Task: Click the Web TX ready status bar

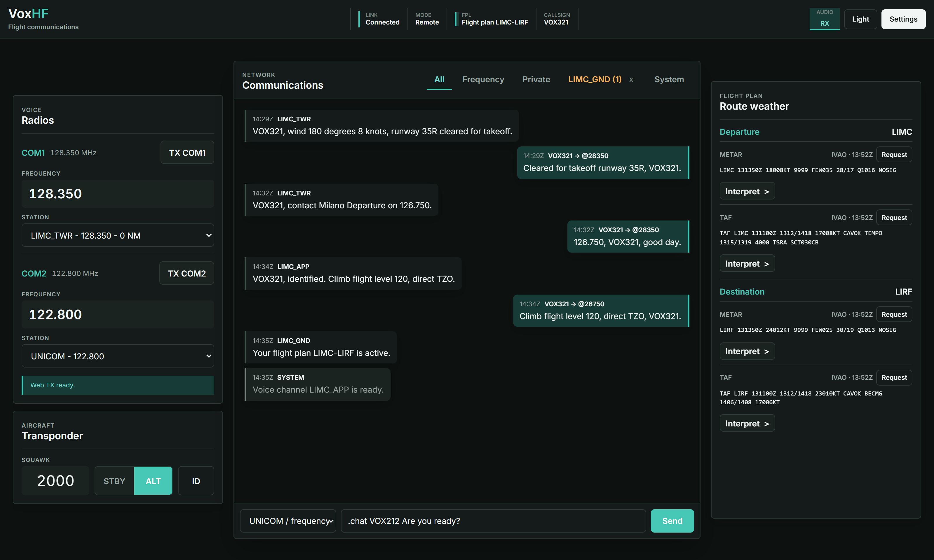Action: (x=118, y=385)
